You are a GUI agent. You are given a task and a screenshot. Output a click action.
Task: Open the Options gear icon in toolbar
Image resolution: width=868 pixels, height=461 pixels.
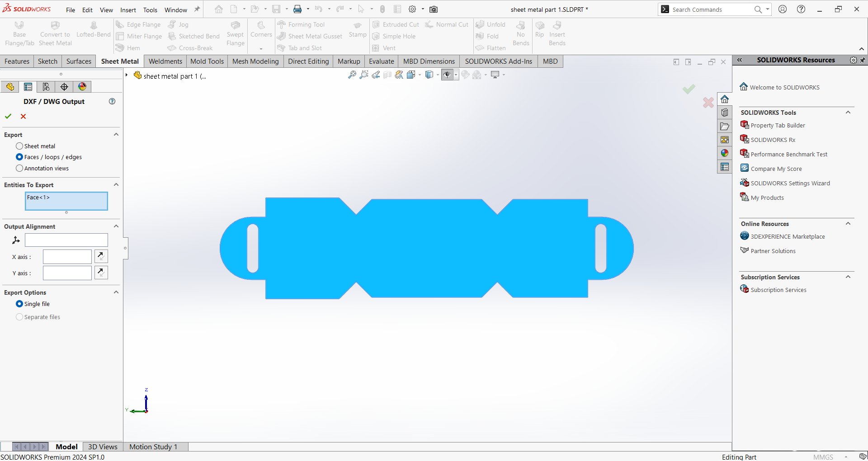tap(412, 9)
